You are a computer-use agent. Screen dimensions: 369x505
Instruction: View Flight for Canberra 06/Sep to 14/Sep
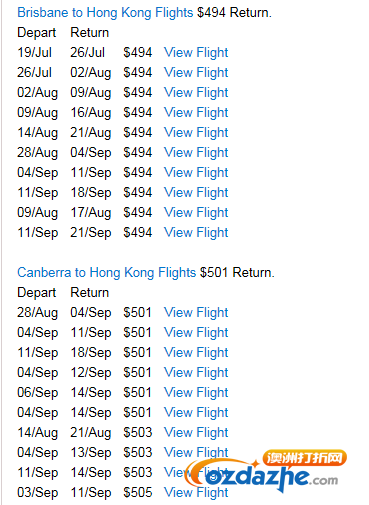[196, 393]
